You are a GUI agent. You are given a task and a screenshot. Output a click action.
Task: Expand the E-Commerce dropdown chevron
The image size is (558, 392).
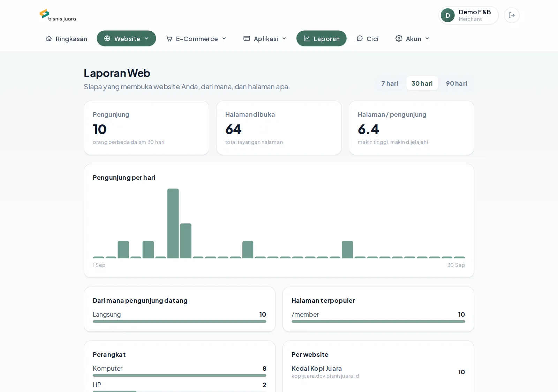(224, 38)
